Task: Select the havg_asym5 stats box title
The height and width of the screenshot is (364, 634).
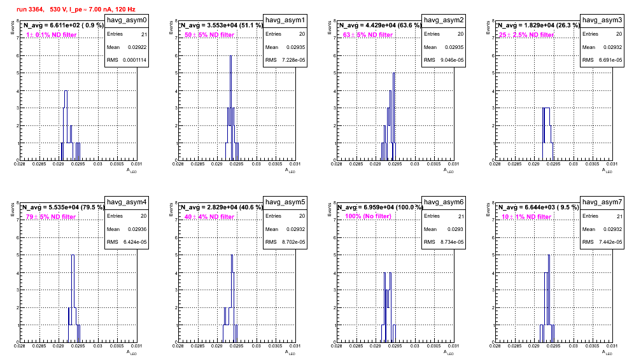Action: [285, 202]
